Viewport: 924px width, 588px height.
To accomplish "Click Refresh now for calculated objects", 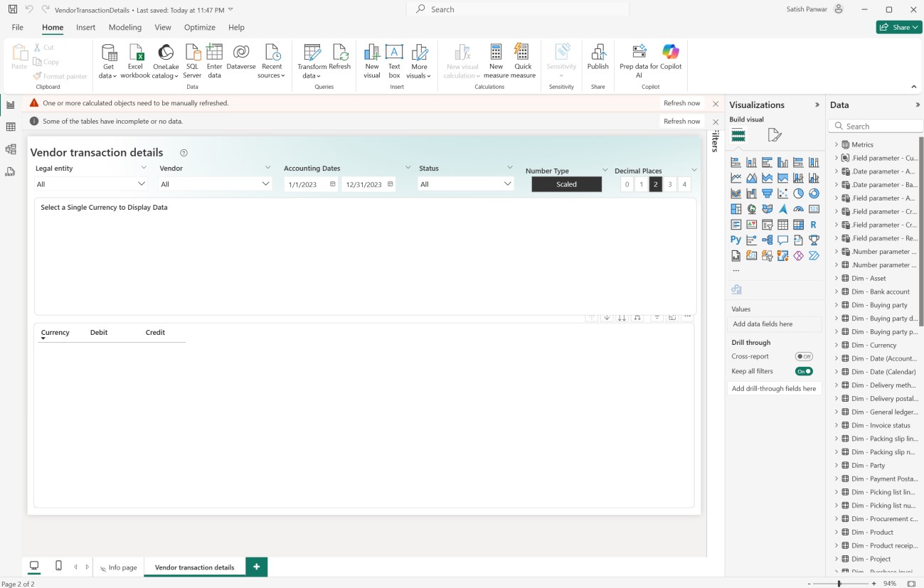I will click(x=681, y=103).
